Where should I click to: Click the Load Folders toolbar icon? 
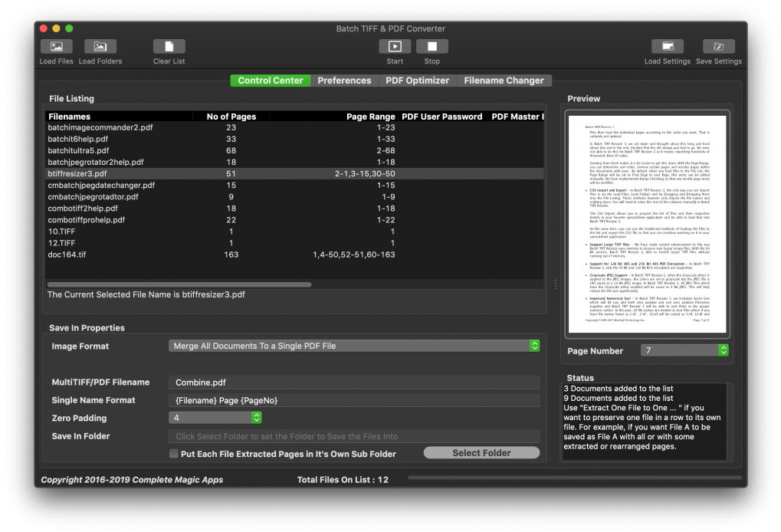100,47
